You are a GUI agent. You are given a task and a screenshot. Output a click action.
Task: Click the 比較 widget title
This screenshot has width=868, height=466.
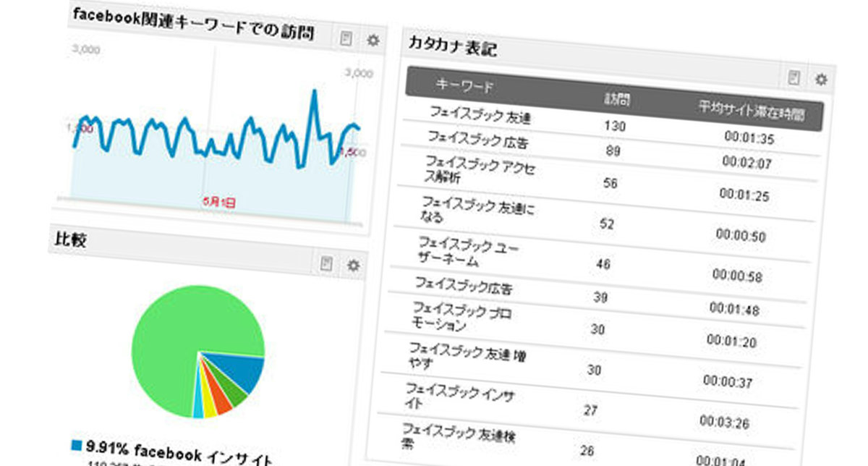pos(69,240)
